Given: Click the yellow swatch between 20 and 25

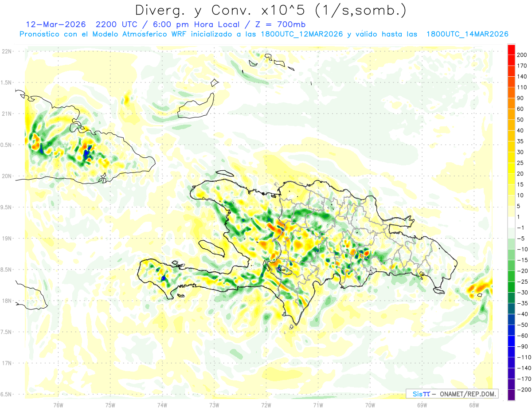Looking at the screenshot, I should (x=511, y=168).
